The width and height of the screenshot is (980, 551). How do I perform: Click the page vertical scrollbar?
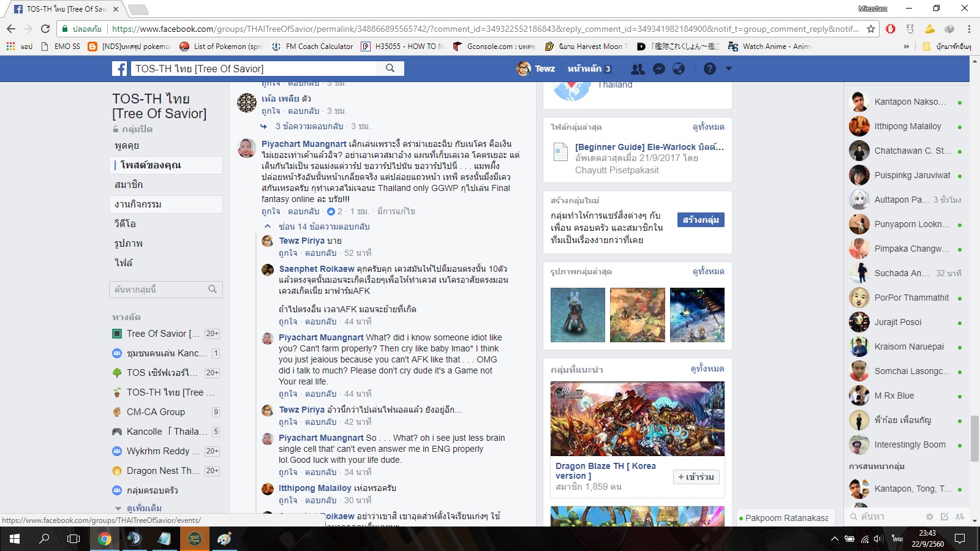974,439
